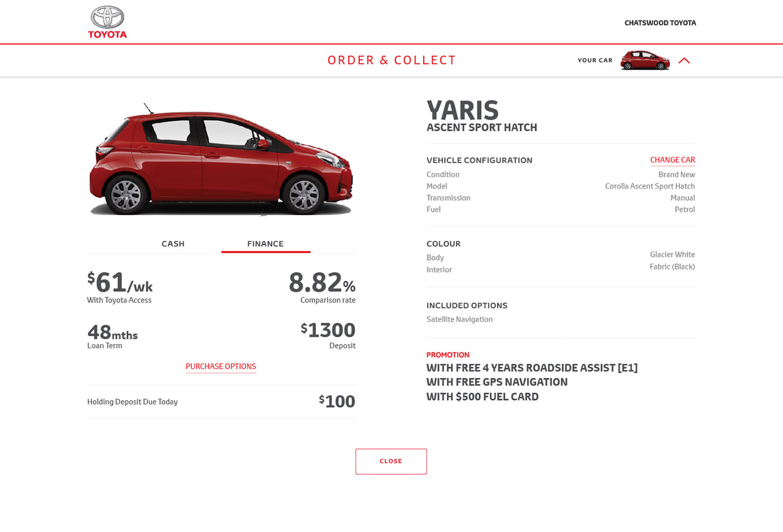Click the Your Car label

[595, 60]
